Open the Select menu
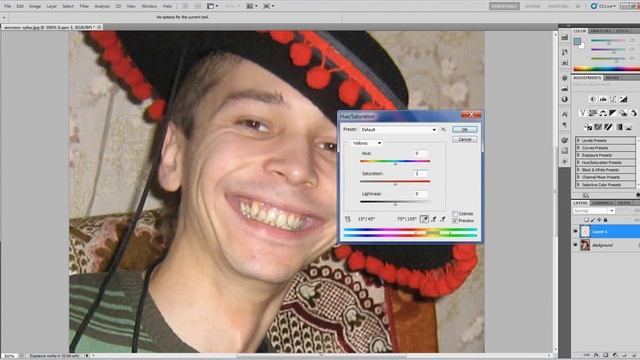 click(68, 6)
